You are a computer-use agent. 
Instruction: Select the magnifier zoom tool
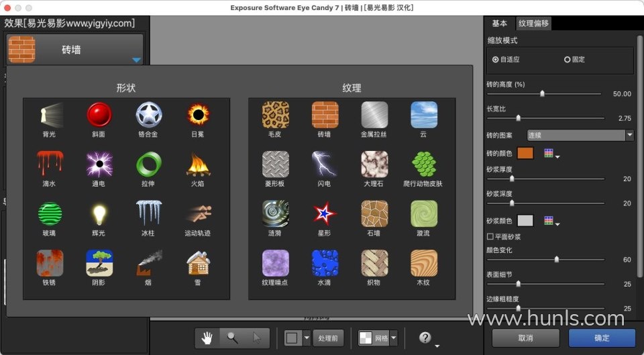point(232,338)
